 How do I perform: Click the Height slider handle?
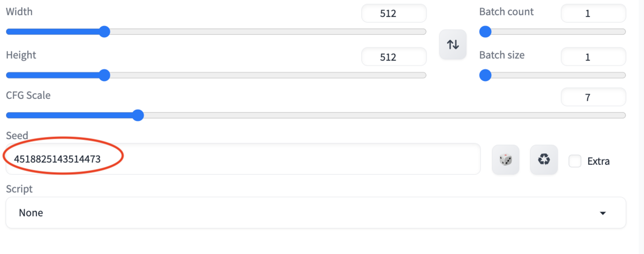point(104,76)
